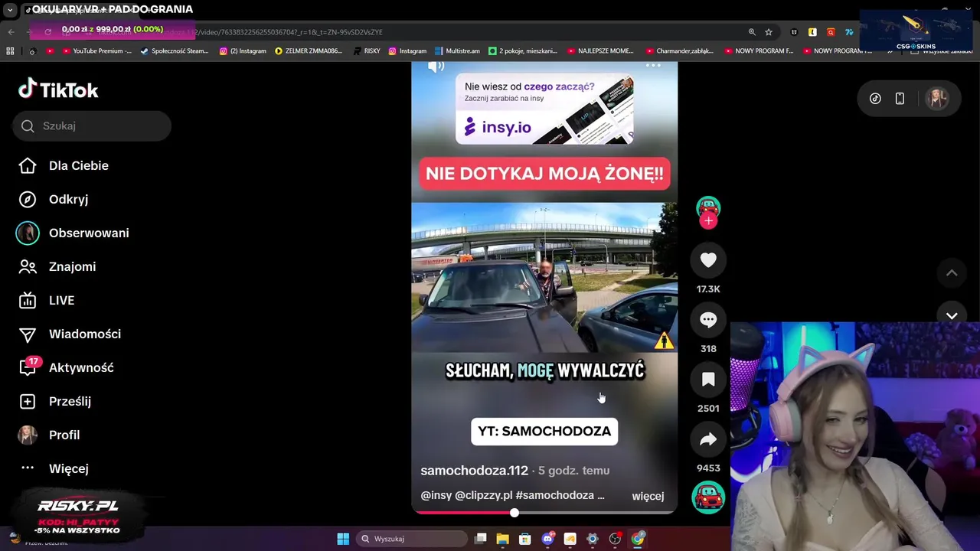Open Discord from the taskbar
The image size is (980, 551).
coord(547,539)
